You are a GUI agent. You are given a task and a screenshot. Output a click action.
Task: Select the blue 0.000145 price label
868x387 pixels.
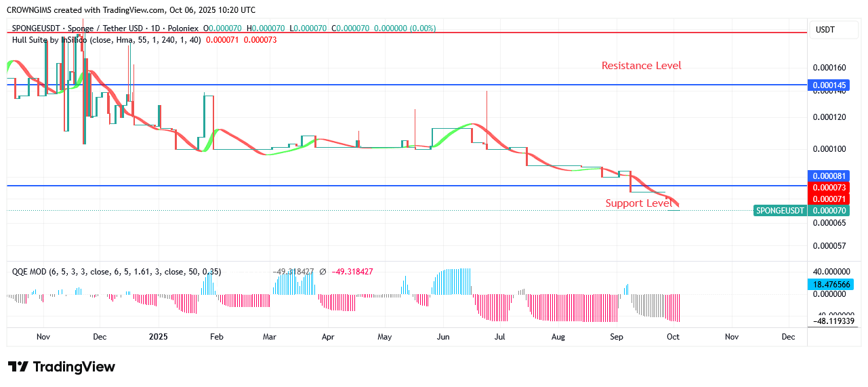tap(829, 85)
